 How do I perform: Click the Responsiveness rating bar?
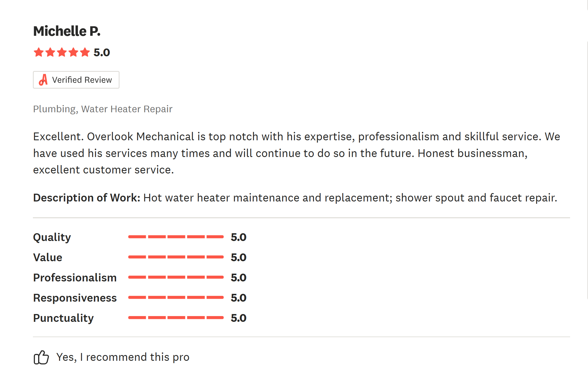pos(176,298)
